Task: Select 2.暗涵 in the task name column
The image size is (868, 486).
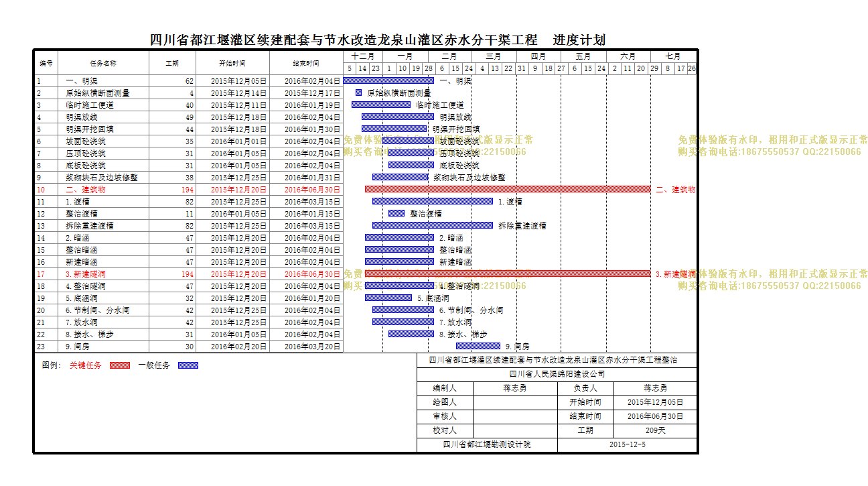Action: 78,238
